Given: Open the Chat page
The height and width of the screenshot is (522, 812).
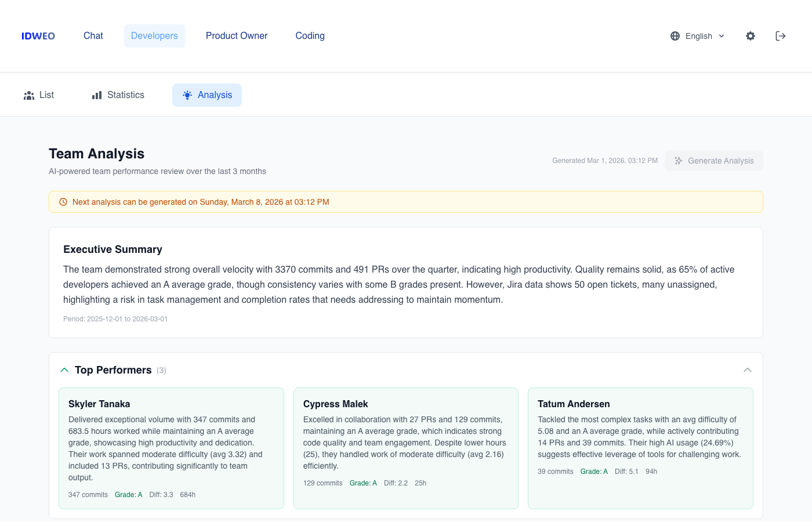Looking at the screenshot, I should 93,36.
